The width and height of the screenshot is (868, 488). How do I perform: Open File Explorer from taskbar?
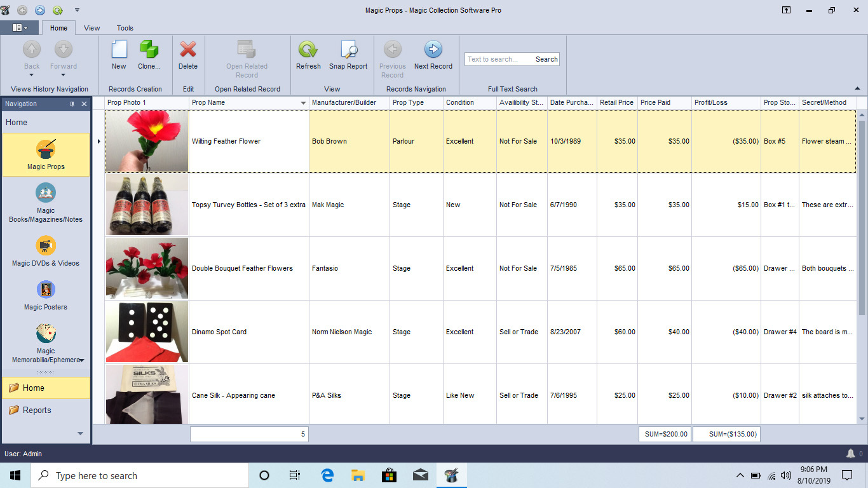tap(358, 475)
